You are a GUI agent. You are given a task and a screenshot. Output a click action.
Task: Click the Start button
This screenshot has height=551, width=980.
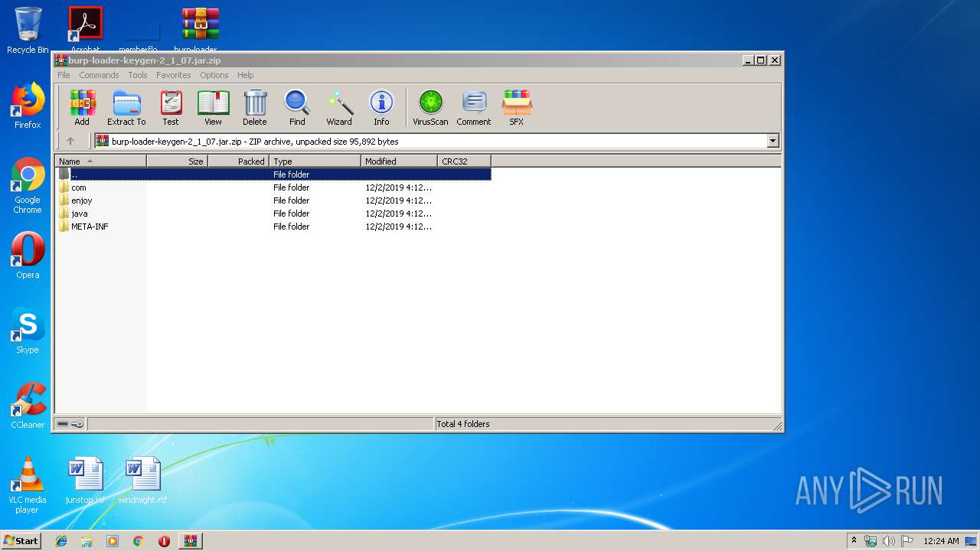21,540
